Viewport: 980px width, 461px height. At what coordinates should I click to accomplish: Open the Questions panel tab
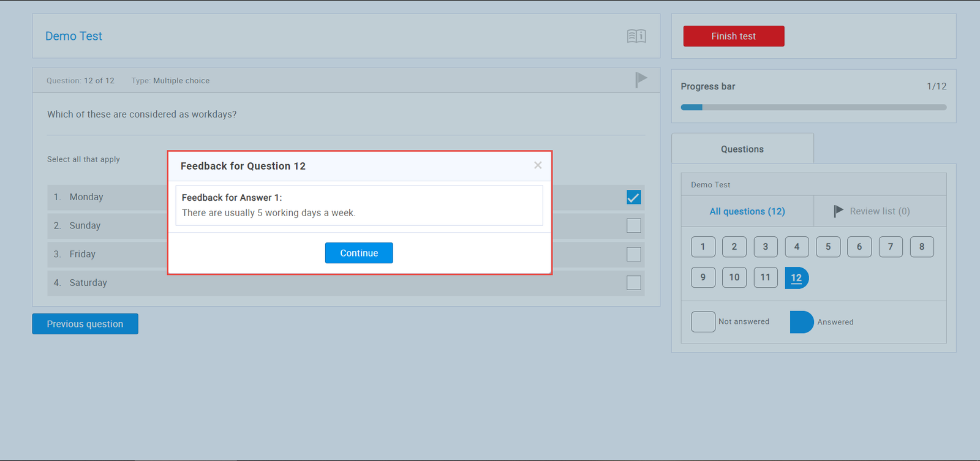click(742, 149)
